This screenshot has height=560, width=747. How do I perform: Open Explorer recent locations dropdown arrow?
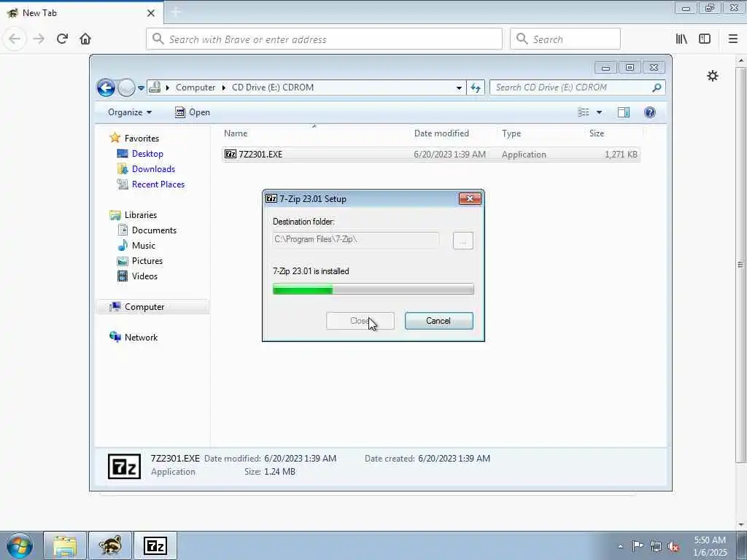141,87
